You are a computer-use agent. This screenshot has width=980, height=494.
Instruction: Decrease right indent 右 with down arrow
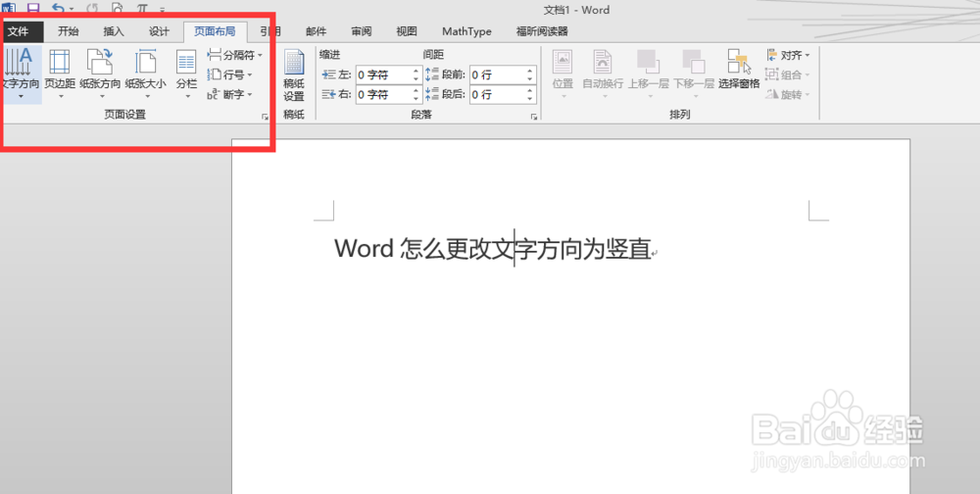pyautogui.click(x=416, y=99)
